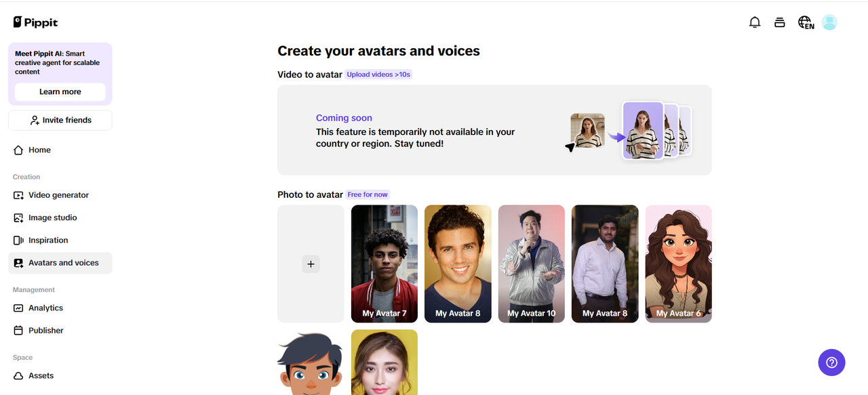The image size is (868, 395).
Task: Click the Pippit logo
Action: click(x=35, y=22)
